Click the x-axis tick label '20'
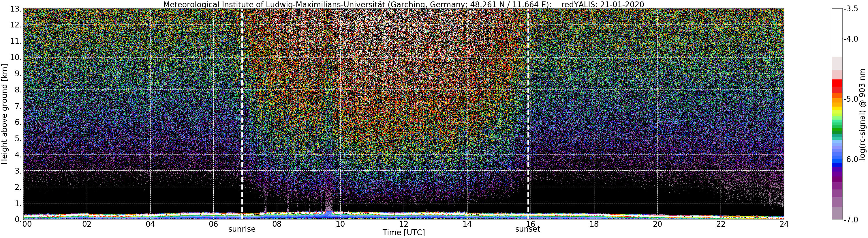The image size is (868, 238). pyautogui.click(x=657, y=224)
